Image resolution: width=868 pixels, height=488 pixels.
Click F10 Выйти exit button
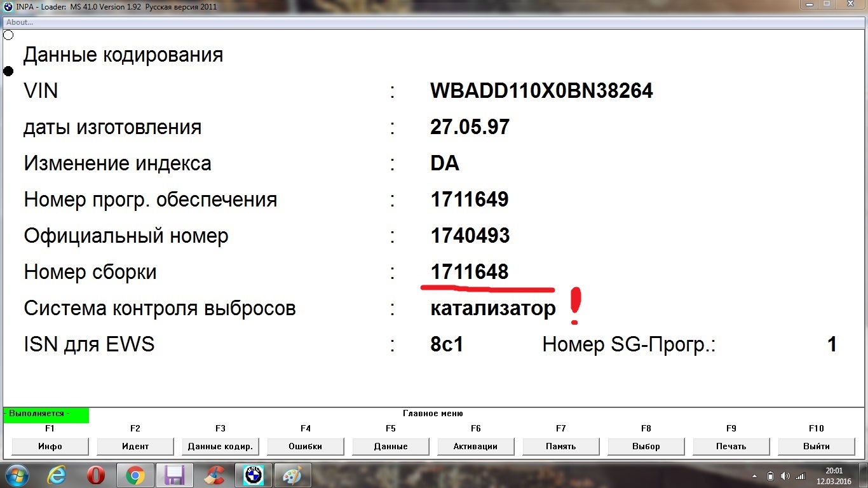817,446
